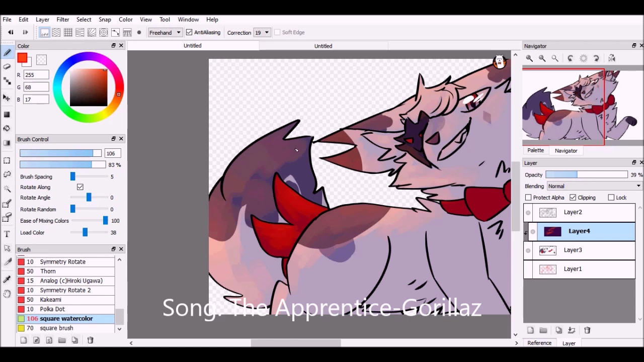Turn snap off with the 'off' icon
This screenshot has height=362, width=644.
tap(44, 33)
